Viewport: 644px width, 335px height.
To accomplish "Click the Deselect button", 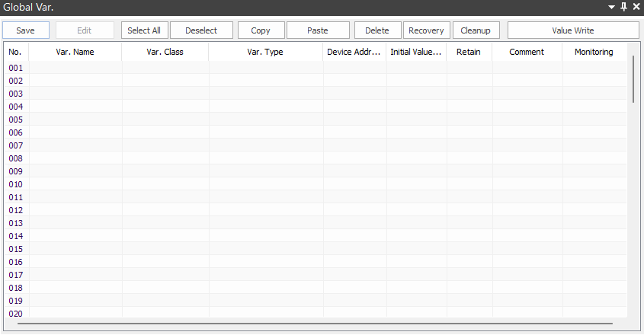I will 201,30.
